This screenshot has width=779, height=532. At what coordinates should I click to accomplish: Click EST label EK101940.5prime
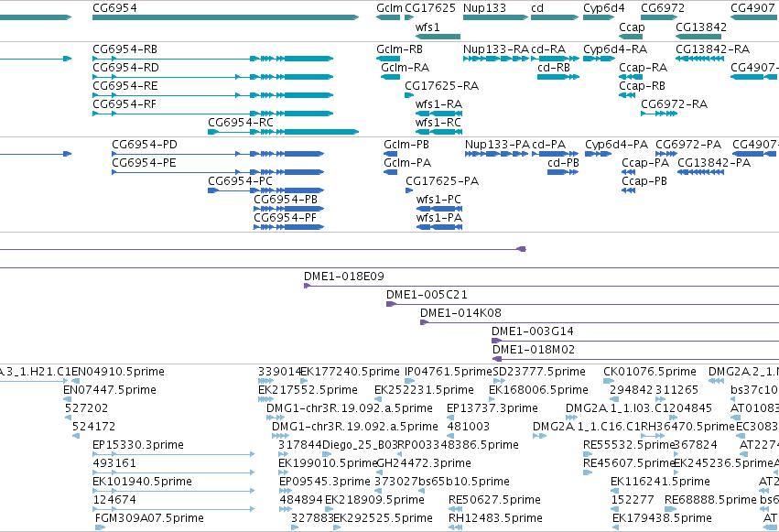[x=142, y=482]
